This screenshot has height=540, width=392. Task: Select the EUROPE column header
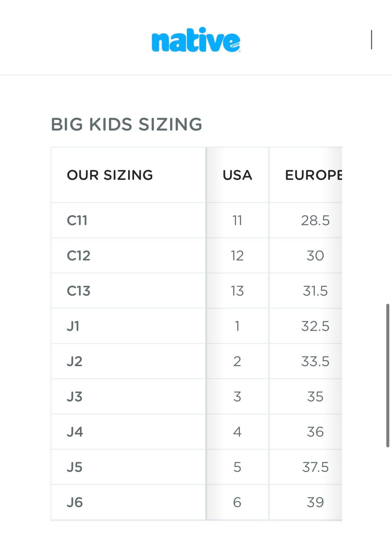[313, 175]
